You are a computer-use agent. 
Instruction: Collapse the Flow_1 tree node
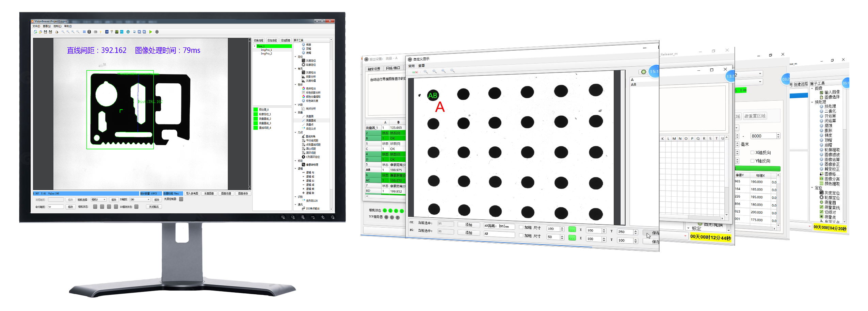click(255, 46)
